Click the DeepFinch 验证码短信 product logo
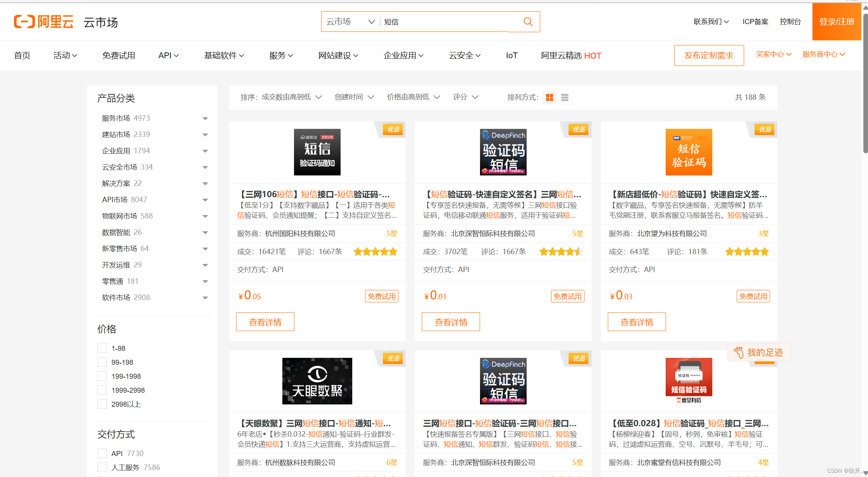Image resolution: width=868 pixels, height=477 pixels. [503, 152]
